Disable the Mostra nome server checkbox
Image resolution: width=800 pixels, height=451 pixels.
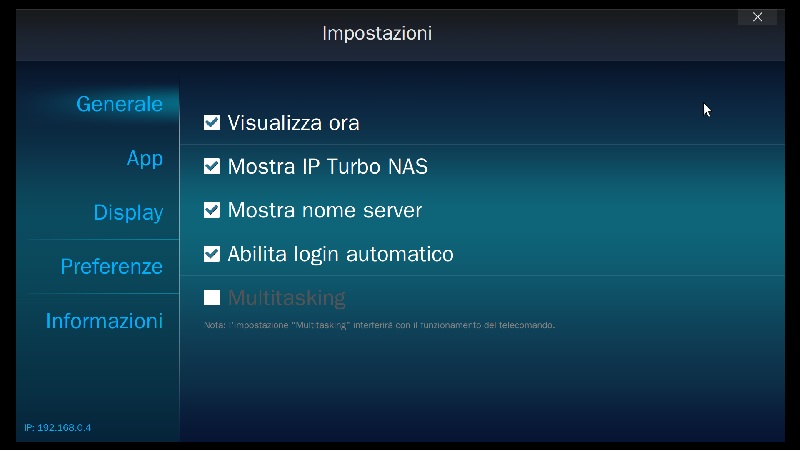[212, 210]
